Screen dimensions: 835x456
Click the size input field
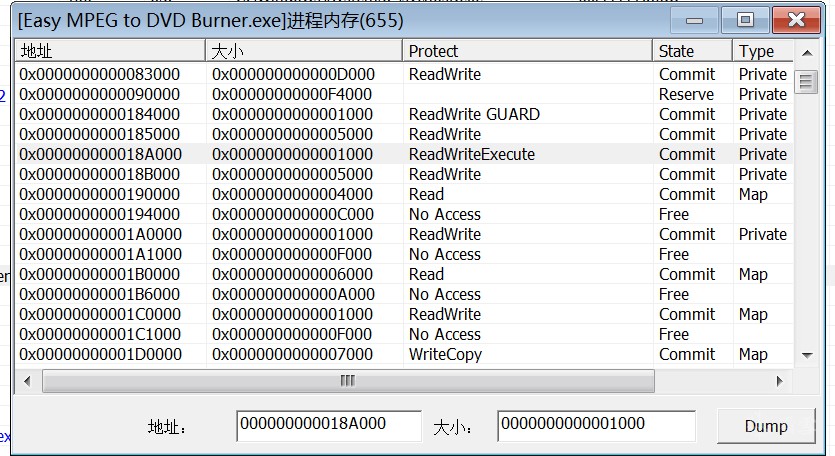(596, 425)
